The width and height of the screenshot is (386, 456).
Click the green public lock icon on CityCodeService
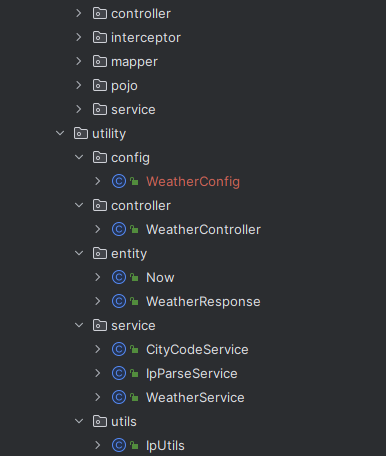[134, 349]
